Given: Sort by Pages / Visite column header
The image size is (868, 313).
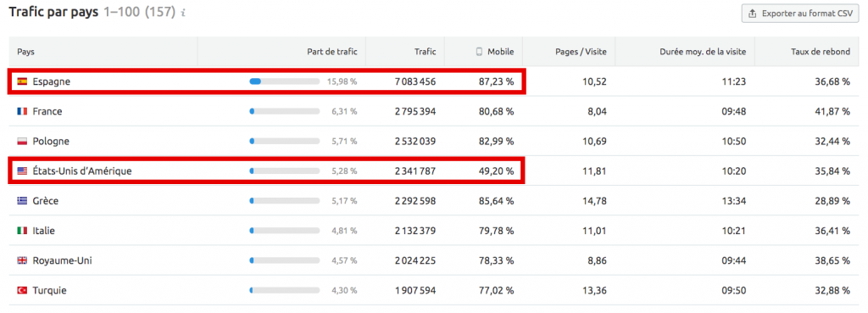Looking at the screenshot, I should (x=581, y=52).
